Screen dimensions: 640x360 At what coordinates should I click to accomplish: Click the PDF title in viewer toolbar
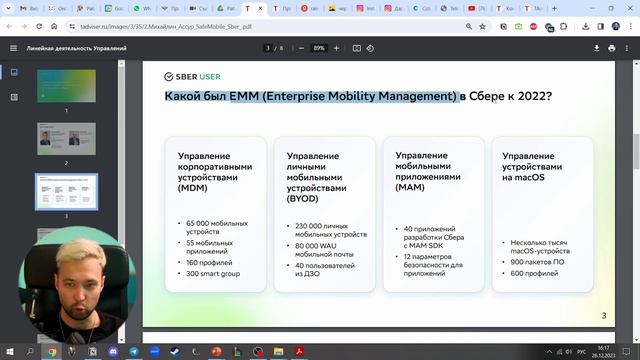pos(76,48)
